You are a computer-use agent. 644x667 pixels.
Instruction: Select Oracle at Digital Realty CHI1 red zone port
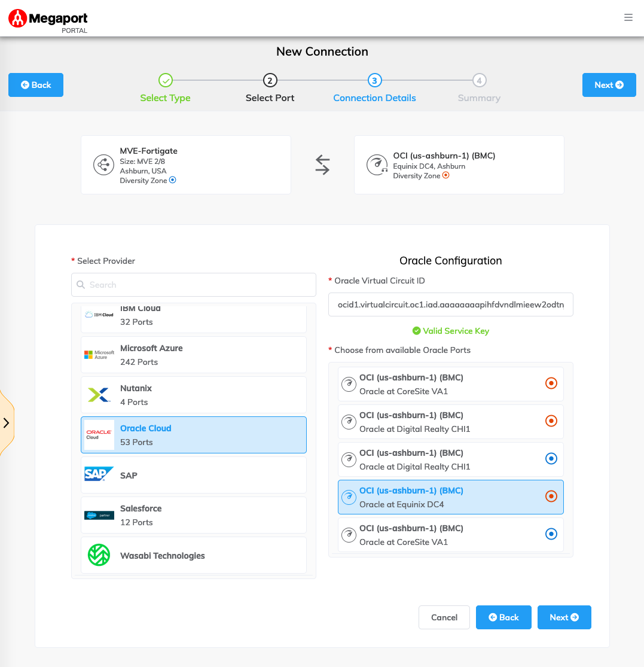pyautogui.click(x=451, y=422)
